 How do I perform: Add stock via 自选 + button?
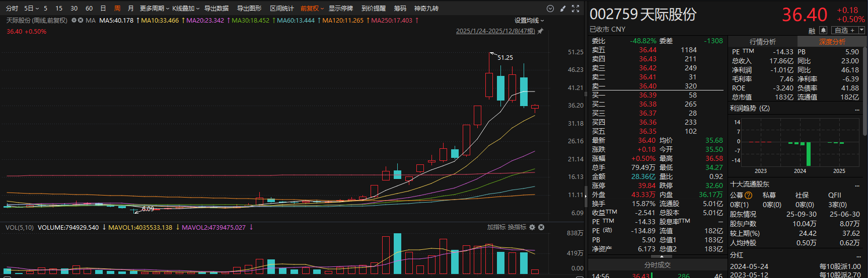click(844, 30)
